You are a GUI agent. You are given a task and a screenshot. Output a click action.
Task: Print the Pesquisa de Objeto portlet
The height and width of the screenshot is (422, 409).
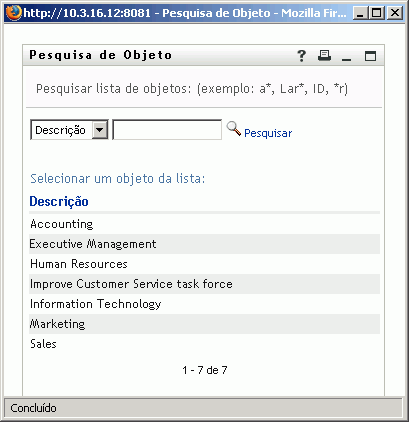[x=324, y=56]
